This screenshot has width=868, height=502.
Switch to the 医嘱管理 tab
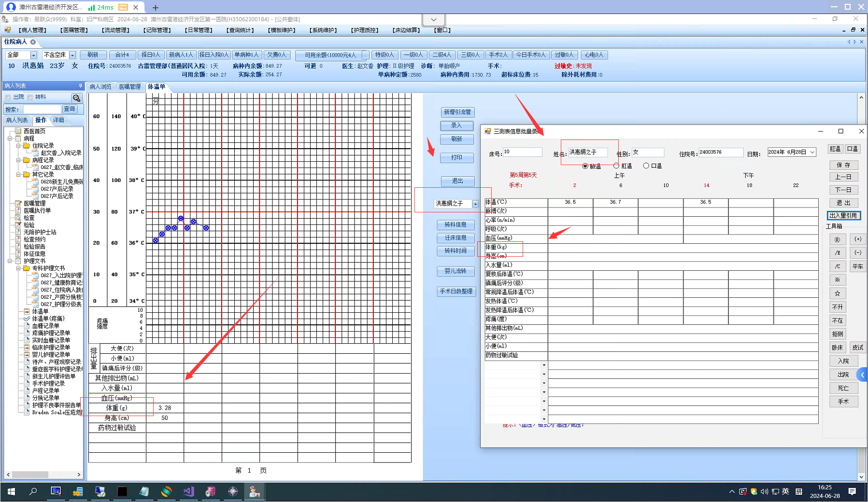point(129,87)
